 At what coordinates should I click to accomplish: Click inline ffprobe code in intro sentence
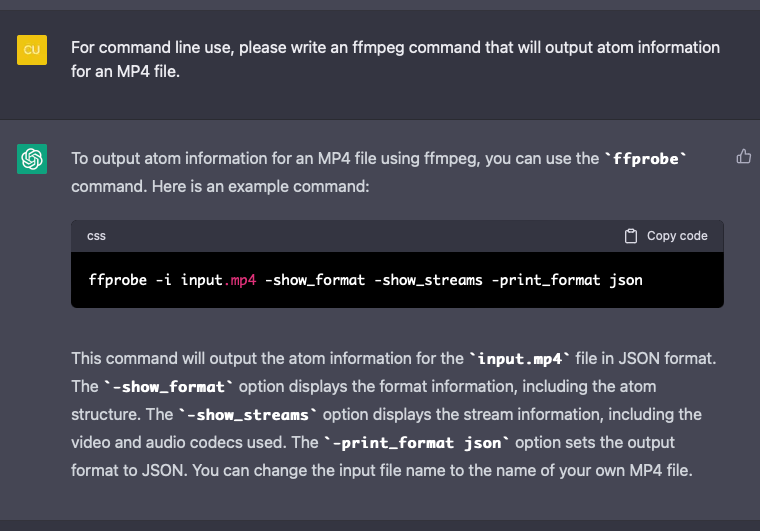(x=649, y=159)
